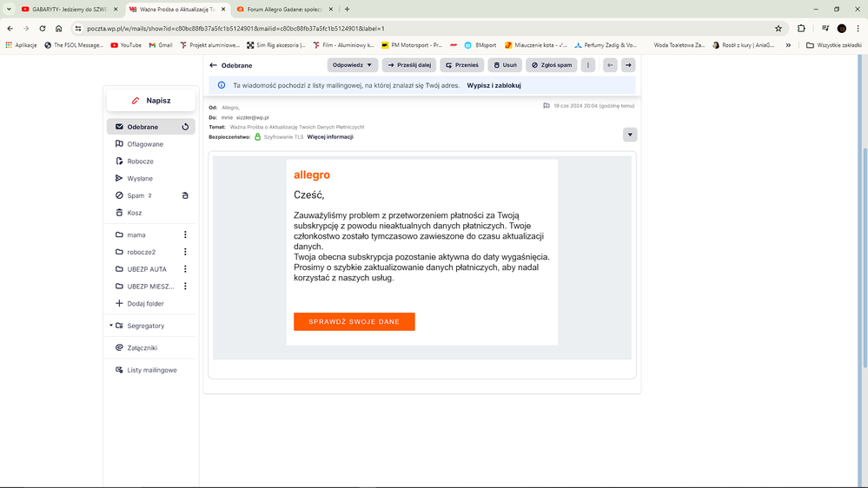This screenshot has width=868, height=488.
Task: Open the Odebrane inbox folder
Action: 142,127
